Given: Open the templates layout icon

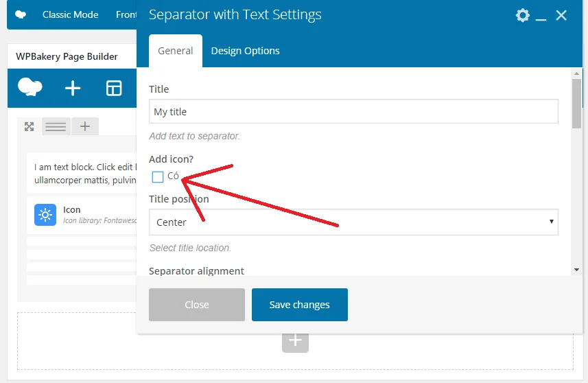Looking at the screenshot, I should coord(114,89).
